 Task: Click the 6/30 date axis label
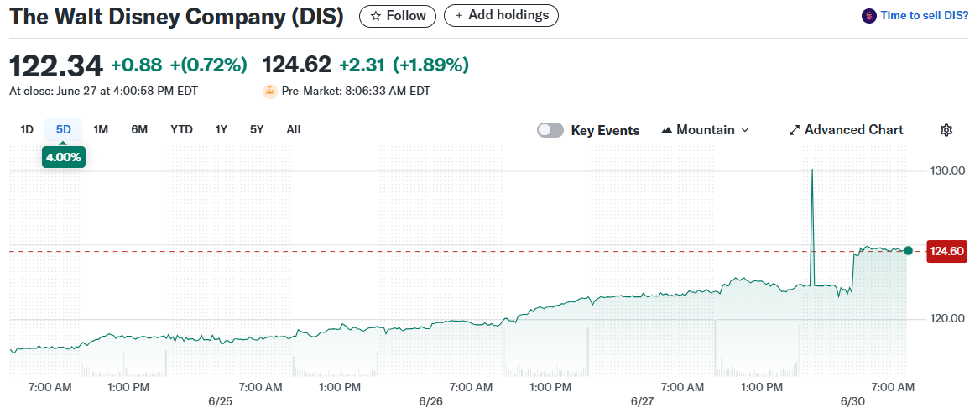coord(852,402)
